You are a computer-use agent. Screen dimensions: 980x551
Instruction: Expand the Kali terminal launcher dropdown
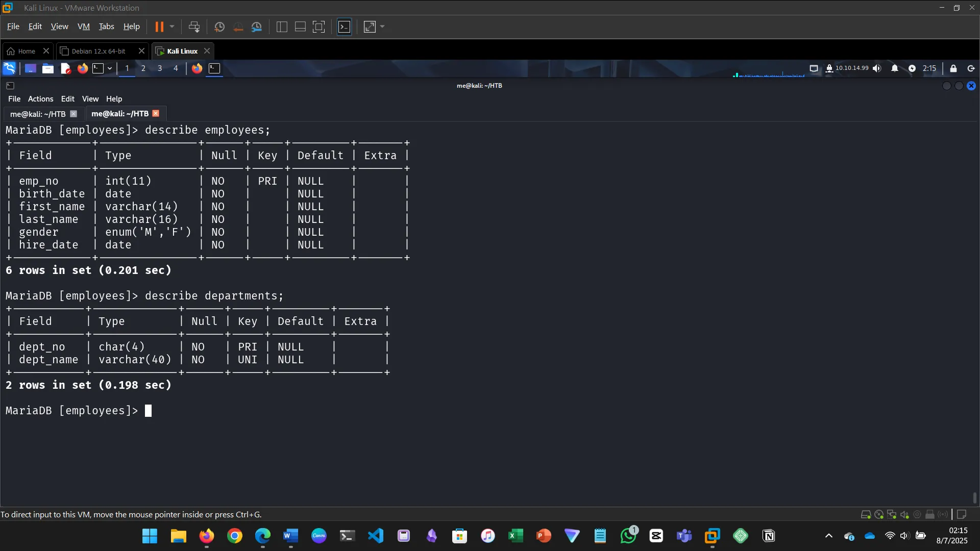coord(110,68)
